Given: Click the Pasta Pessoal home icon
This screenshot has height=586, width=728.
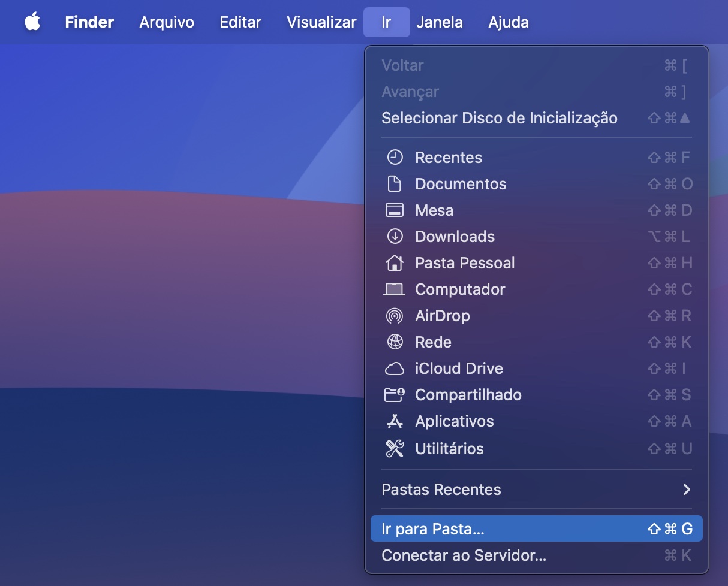Looking at the screenshot, I should point(395,262).
